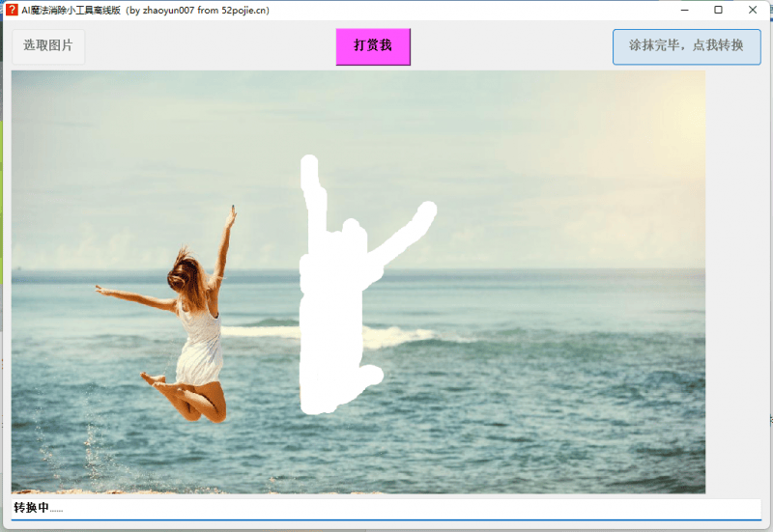Click the 选取图片 button
Image resolution: width=773 pixels, height=532 pixels.
coord(48,46)
